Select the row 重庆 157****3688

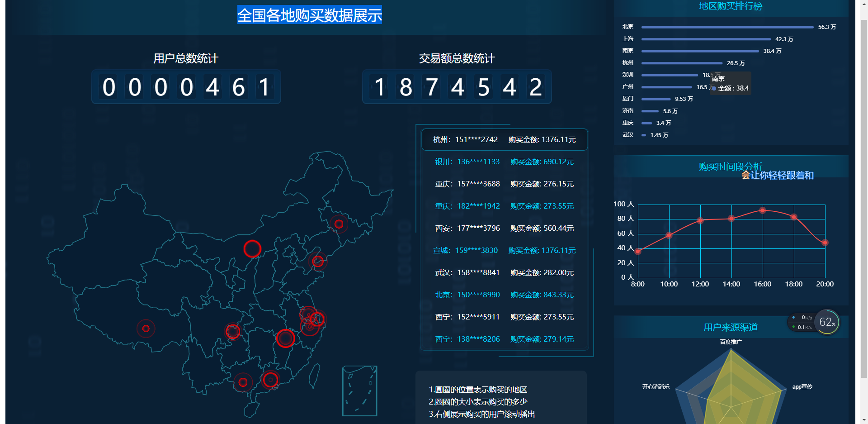[x=505, y=184]
